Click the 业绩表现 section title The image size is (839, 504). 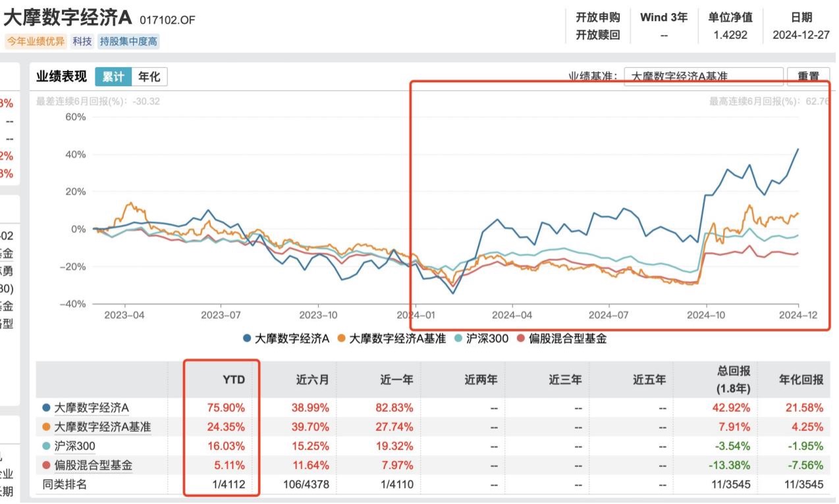(61, 76)
